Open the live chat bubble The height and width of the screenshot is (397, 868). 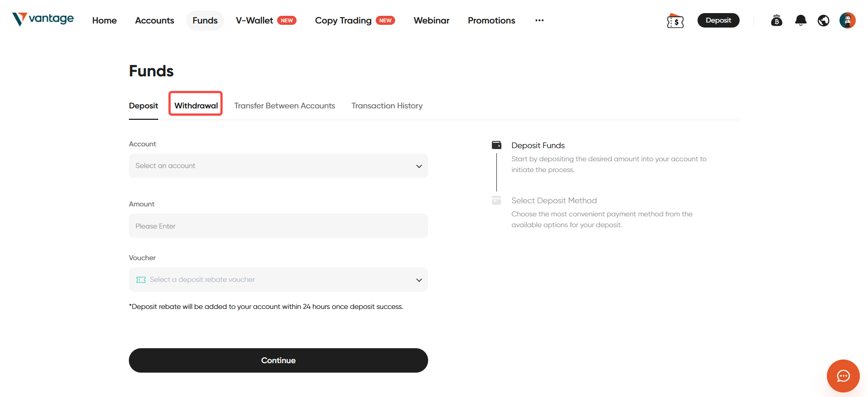click(x=843, y=376)
